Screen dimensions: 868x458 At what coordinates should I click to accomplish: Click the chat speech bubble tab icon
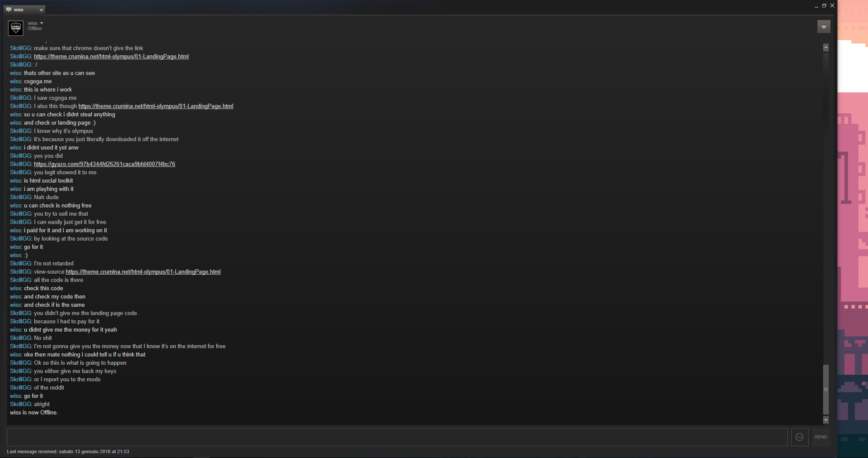9,10
